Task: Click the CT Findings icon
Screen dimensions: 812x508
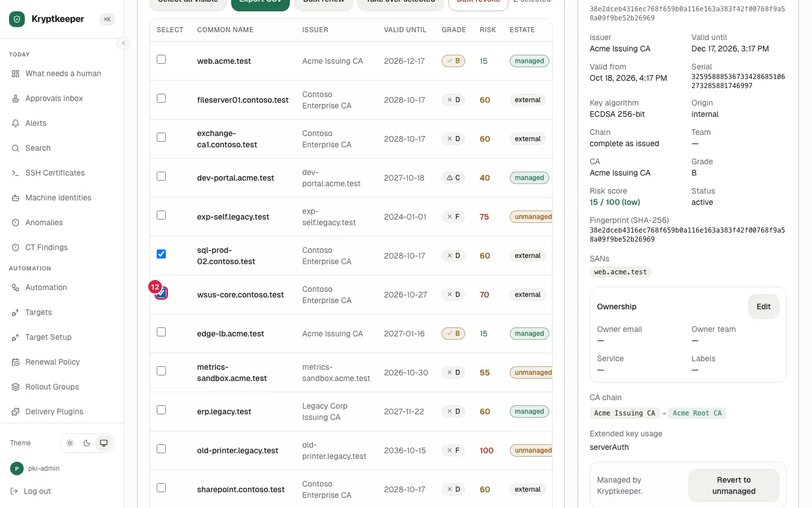Action: [16, 247]
